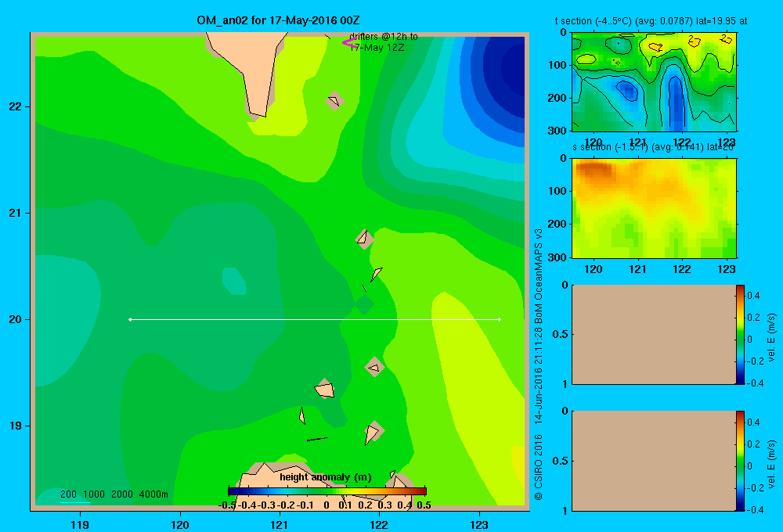Screen dimensions: 783x532
Task: Click the map title "OM_an02 for 17-May-2016 00Z"
Action: point(278,20)
